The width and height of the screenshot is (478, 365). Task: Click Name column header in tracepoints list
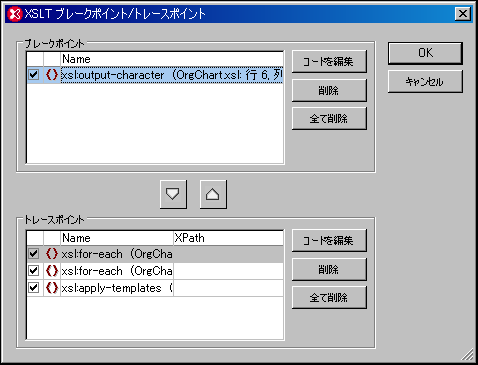click(117, 238)
